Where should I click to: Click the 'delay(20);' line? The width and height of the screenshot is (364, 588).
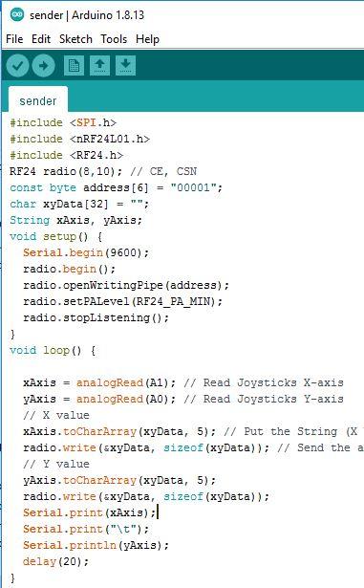[55, 561]
